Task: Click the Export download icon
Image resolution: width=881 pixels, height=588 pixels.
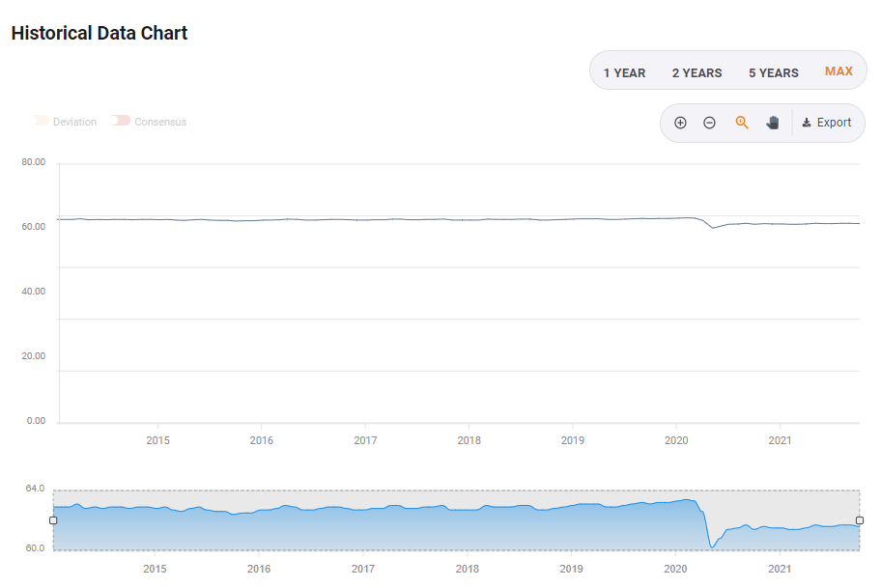Action: (807, 123)
